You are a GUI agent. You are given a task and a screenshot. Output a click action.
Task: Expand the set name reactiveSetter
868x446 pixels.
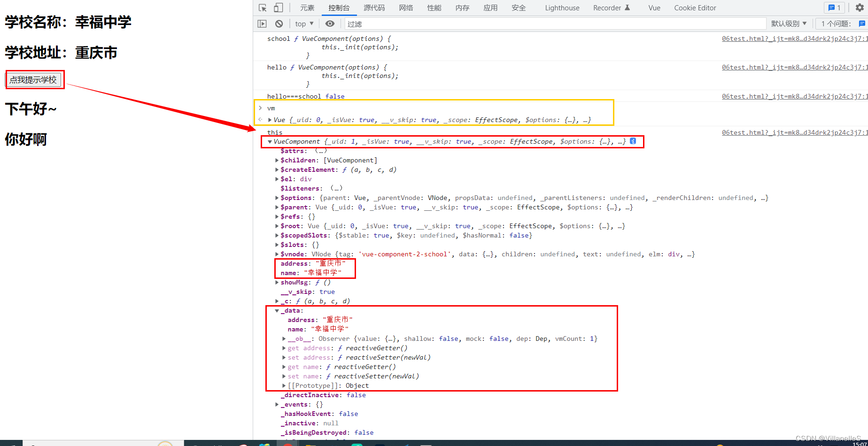pos(284,376)
